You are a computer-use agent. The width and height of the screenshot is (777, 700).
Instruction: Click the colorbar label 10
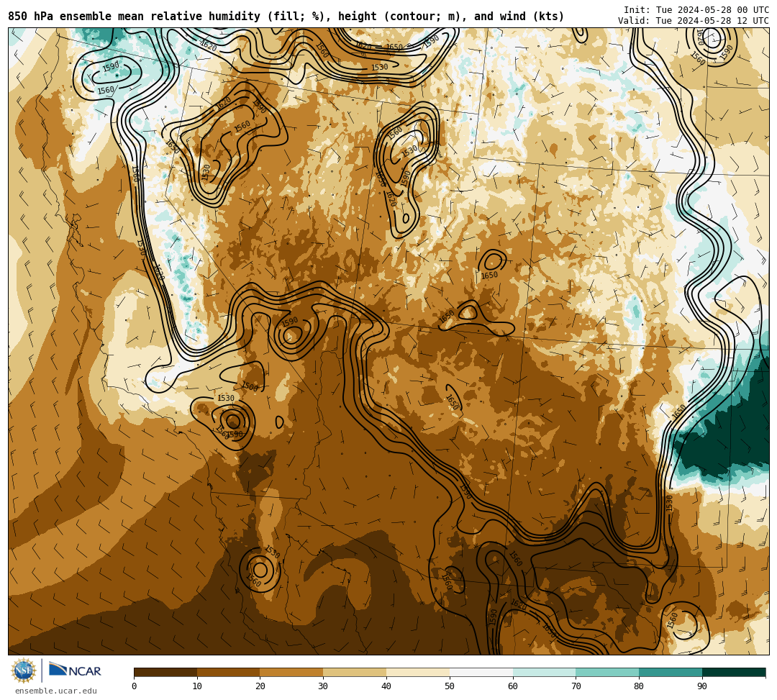pos(197,686)
